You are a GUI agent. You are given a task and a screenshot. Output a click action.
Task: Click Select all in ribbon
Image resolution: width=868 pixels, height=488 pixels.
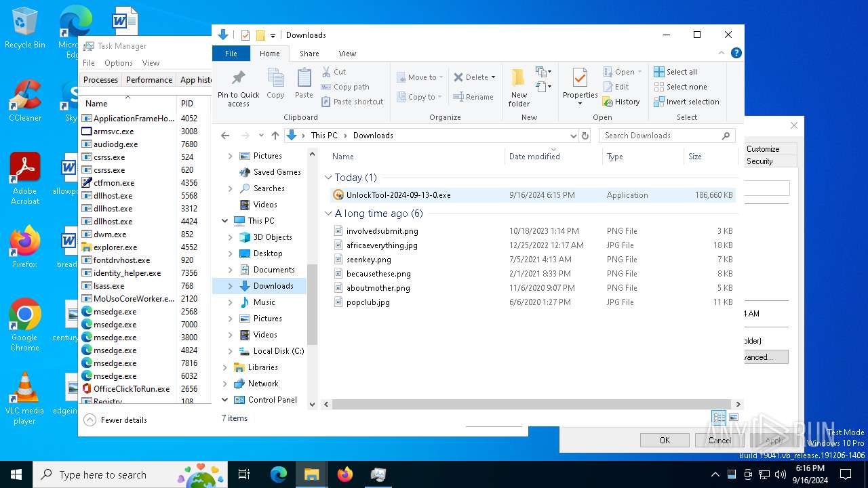point(675,72)
